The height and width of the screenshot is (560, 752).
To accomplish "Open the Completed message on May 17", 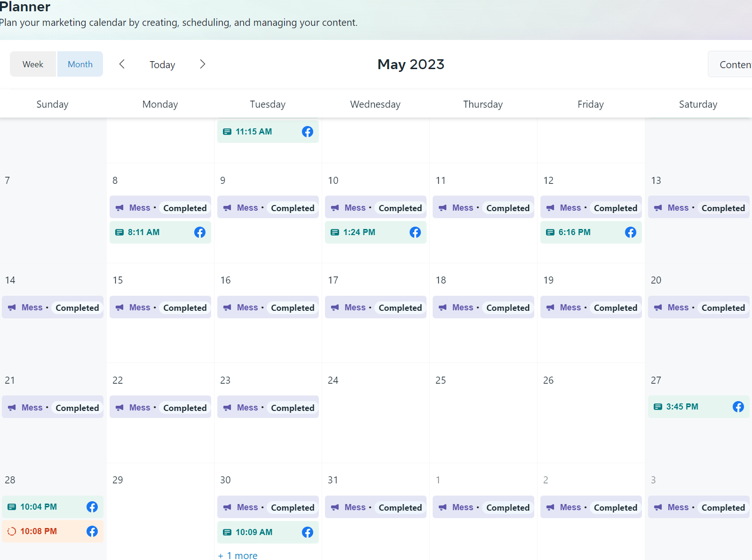I will coord(376,308).
